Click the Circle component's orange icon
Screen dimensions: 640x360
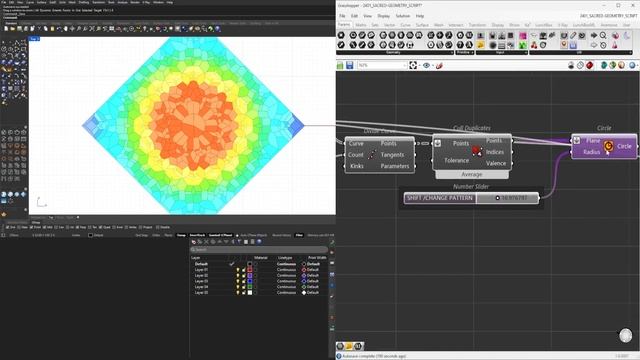point(608,146)
